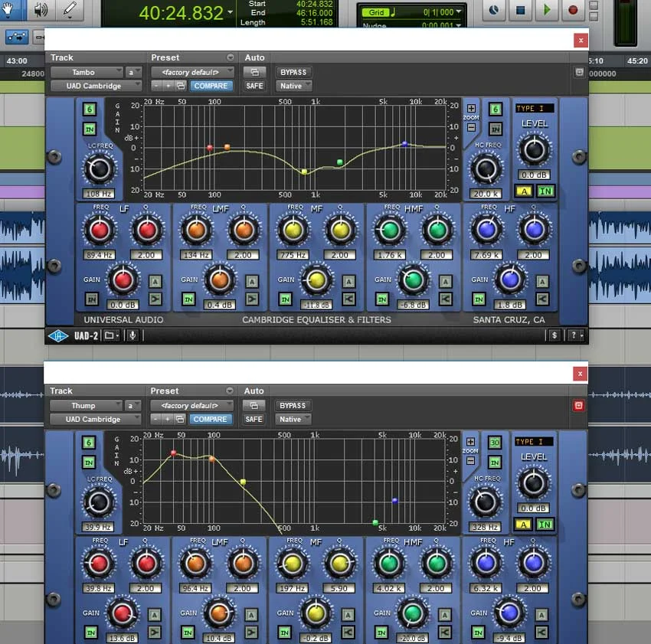Click next preset plus button in Tambo window
Screen dimensions: 651x644
click(x=168, y=86)
